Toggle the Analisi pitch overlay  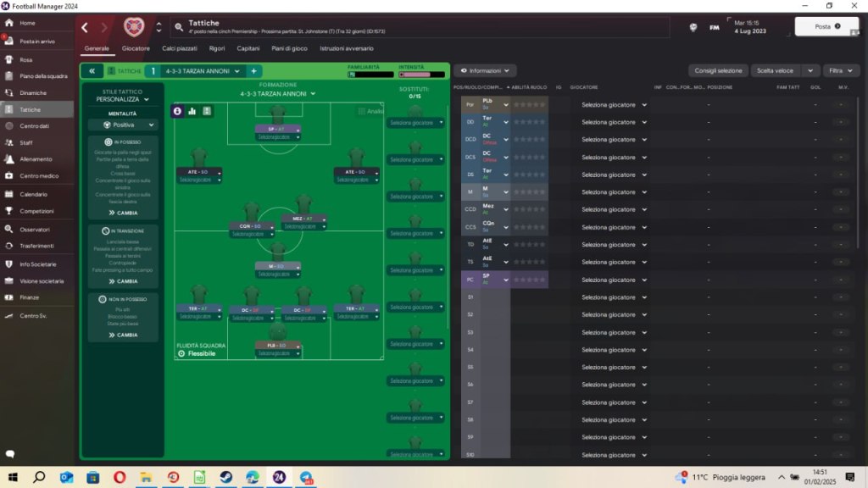click(x=370, y=111)
